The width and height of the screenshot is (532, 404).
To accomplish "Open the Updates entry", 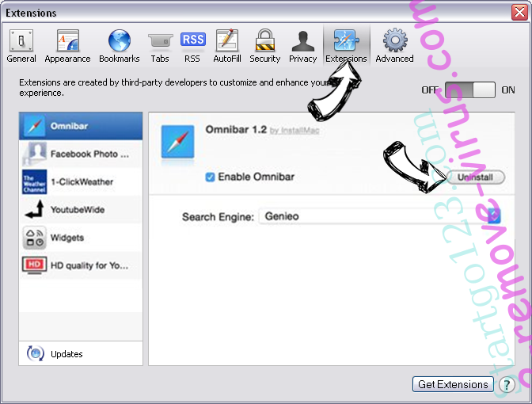I will (81, 353).
